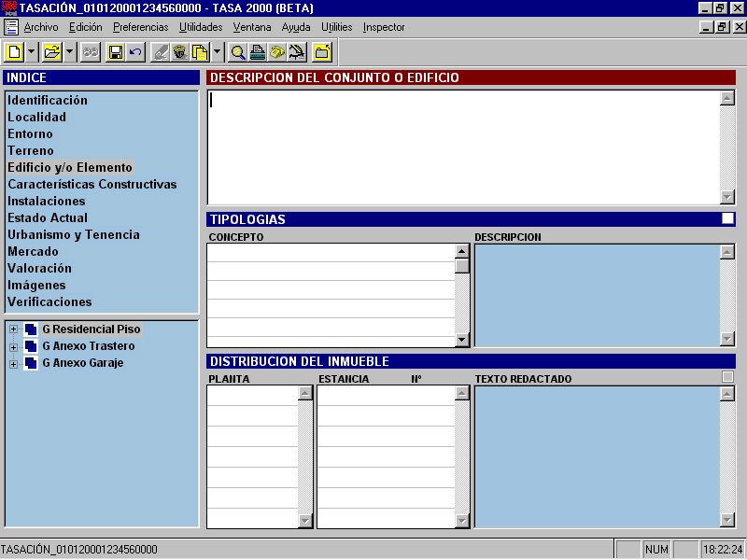Select the G Anexo Garaje tree item
The height and width of the screenshot is (560, 747).
tap(83, 363)
